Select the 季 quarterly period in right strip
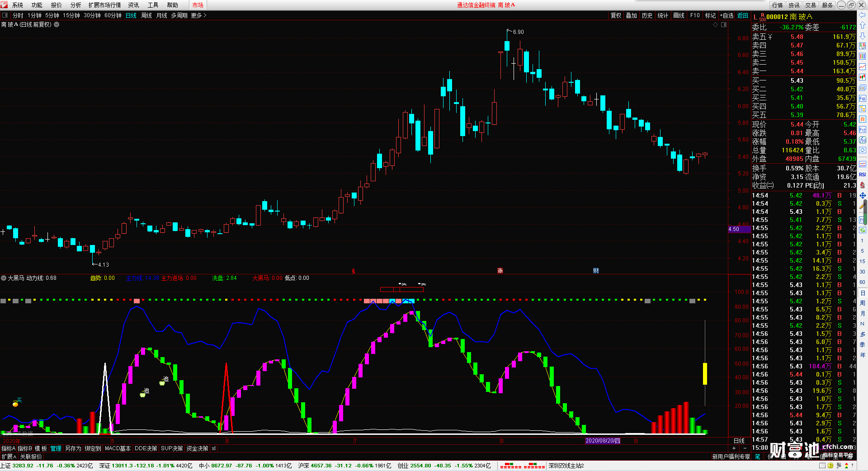 click(x=863, y=344)
